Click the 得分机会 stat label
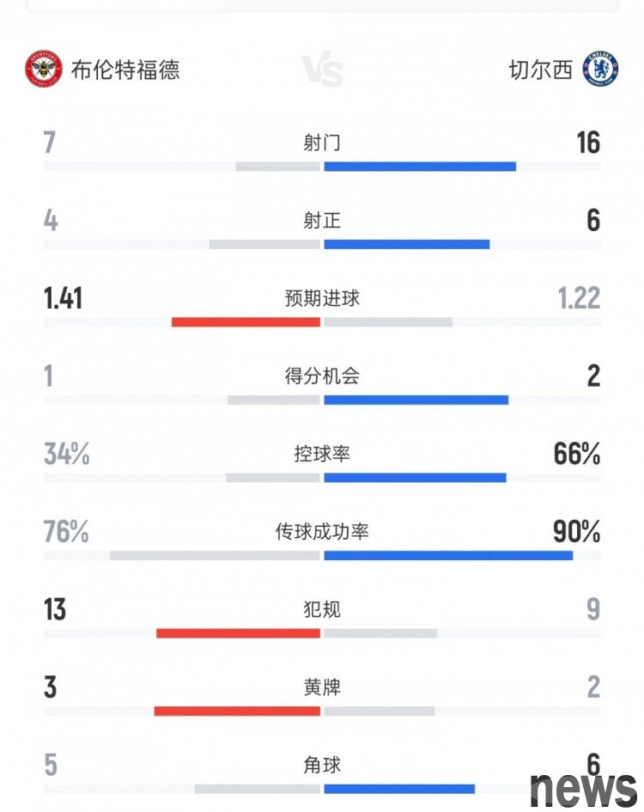This screenshot has height=812, width=644. coord(322,376)
